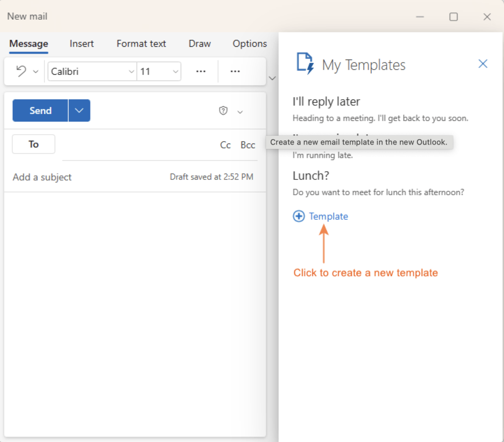Add Cc recipients via the Cc link
The height and width of the screenshot is (442, 504).
click(225, 145)
